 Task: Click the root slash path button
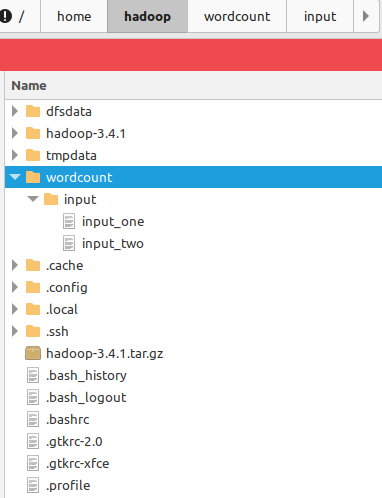(x=21, y=16)
